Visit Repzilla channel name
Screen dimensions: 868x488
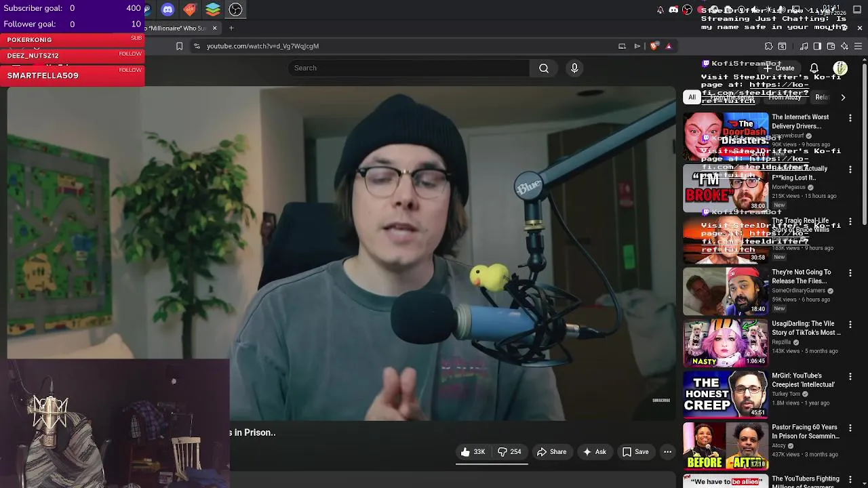tap(781, 342)
